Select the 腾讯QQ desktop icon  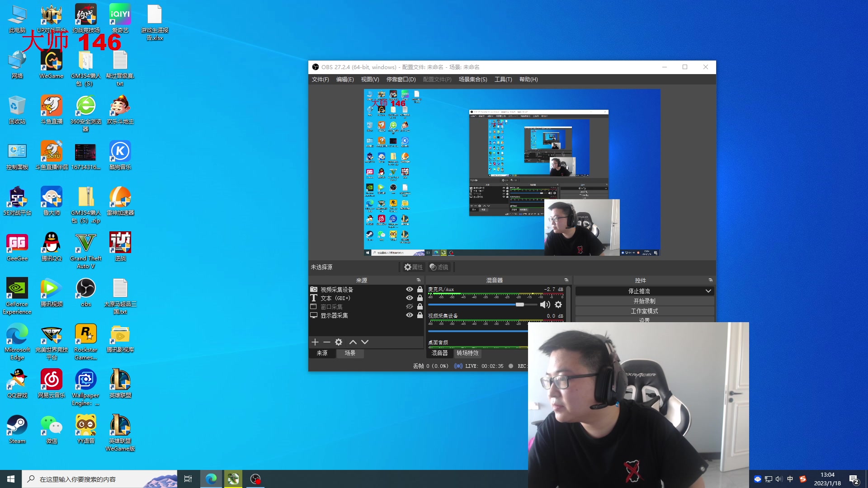(52, 246)
